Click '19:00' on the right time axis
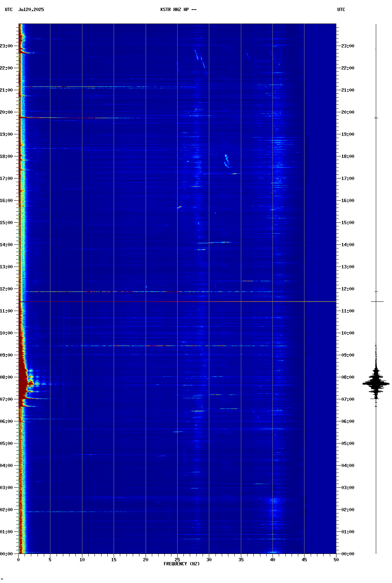Screen dimensions: 392x583 (348, 134)
